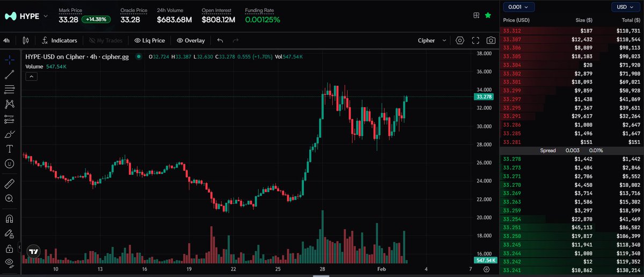Toggle the favorite star for HYPE
This screenshot has width=644, height=277.
(x=487, y=16)
